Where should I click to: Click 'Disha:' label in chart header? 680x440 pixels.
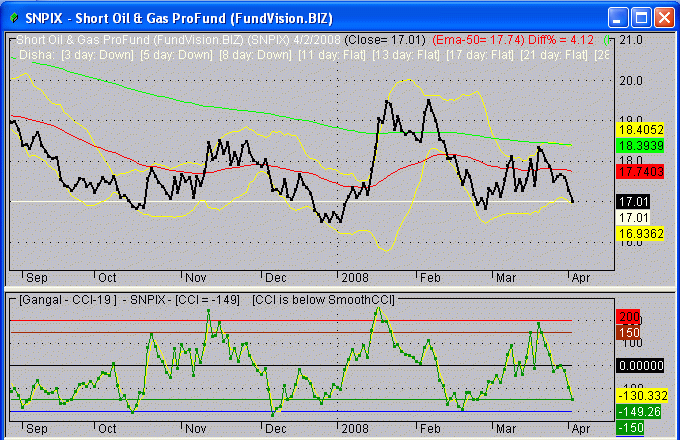tap(37, 55)
